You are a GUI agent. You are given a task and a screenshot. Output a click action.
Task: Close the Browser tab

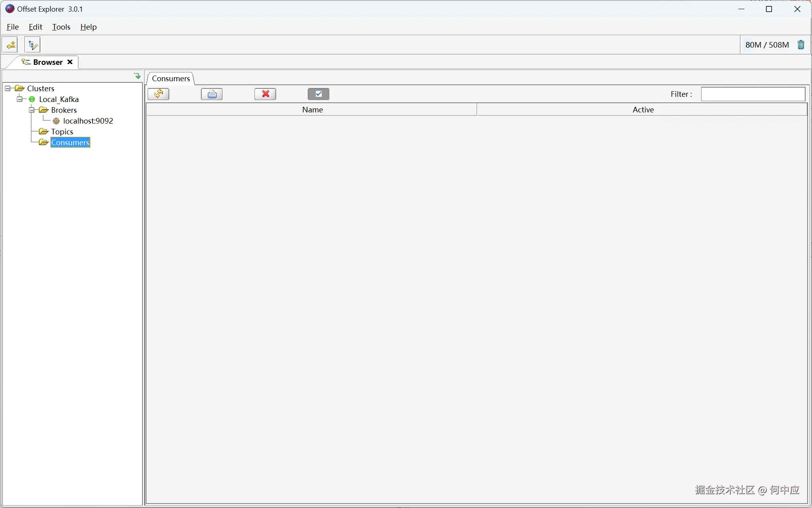tap(70, 62)
